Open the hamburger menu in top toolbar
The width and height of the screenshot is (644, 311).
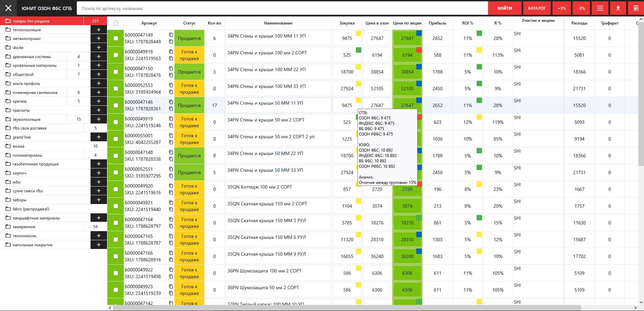(x=600, y=8)
